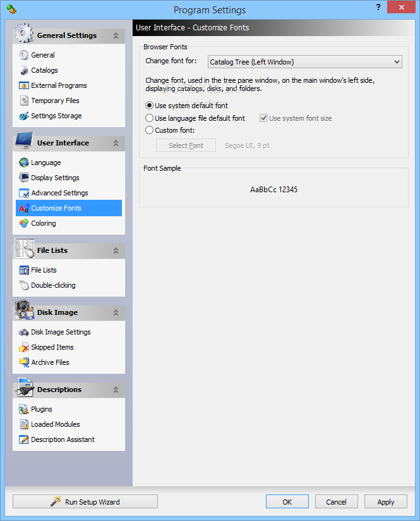Close the Program Settings window

(x=401, y=7)
